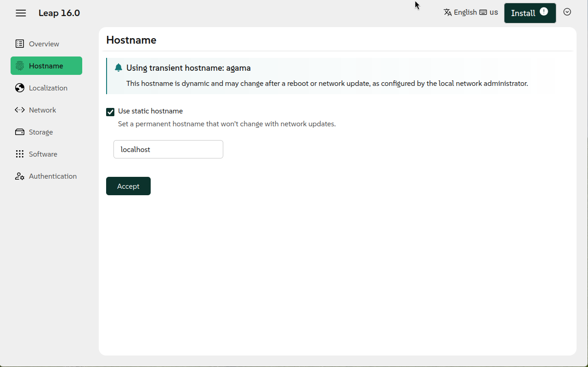Click the "Use static hostname" label
This screenshot has height=367, width=588.
click(150, 111)
